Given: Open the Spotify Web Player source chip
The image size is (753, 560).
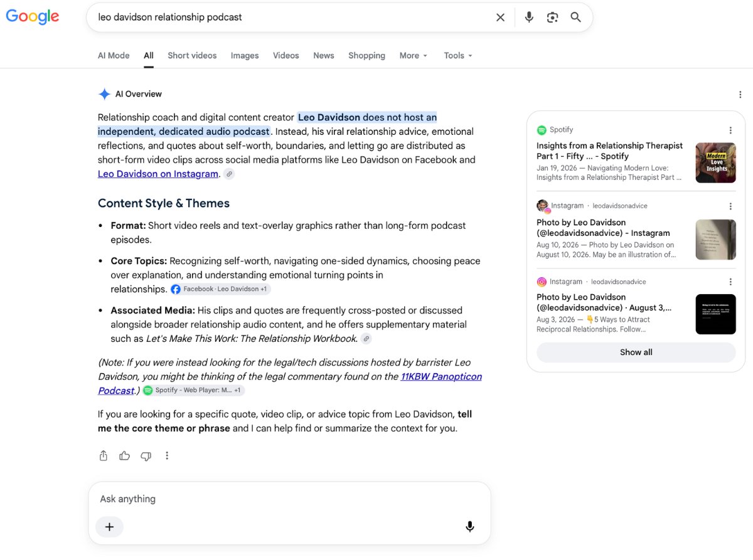Looking at the screenshot, I should (193, 390).
